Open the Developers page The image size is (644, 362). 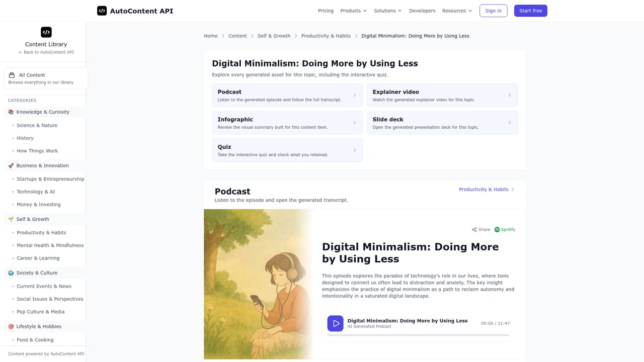pos(422,11)
